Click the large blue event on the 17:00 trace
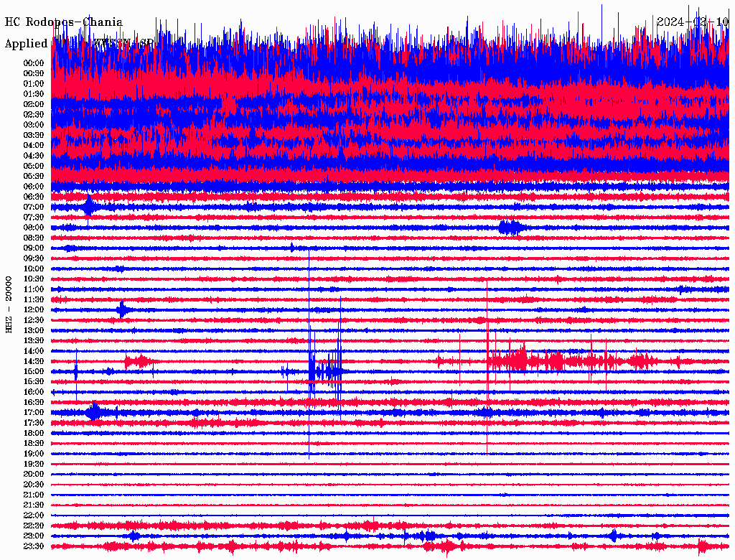 pos(93,412)
